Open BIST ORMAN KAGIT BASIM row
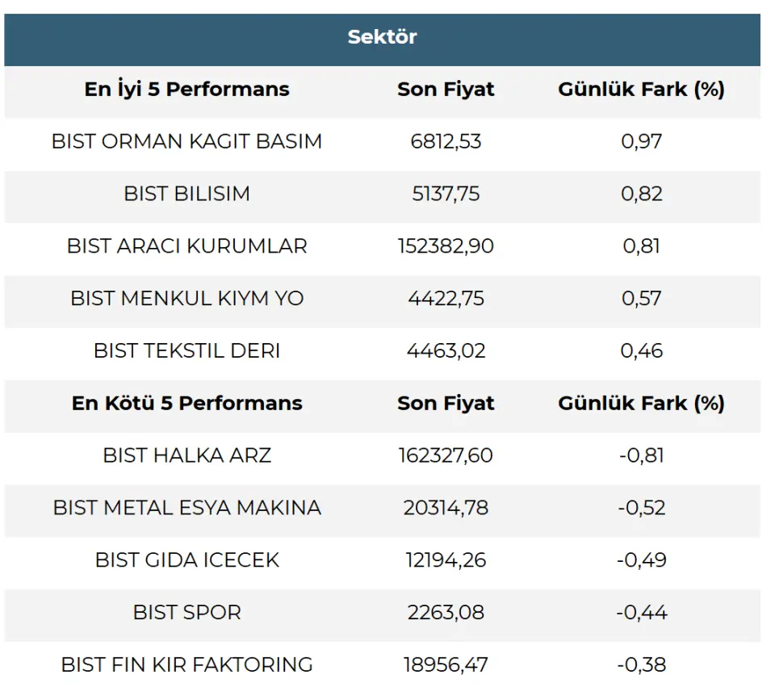Screen dimensions: 775x700 [x=186, y=141]
